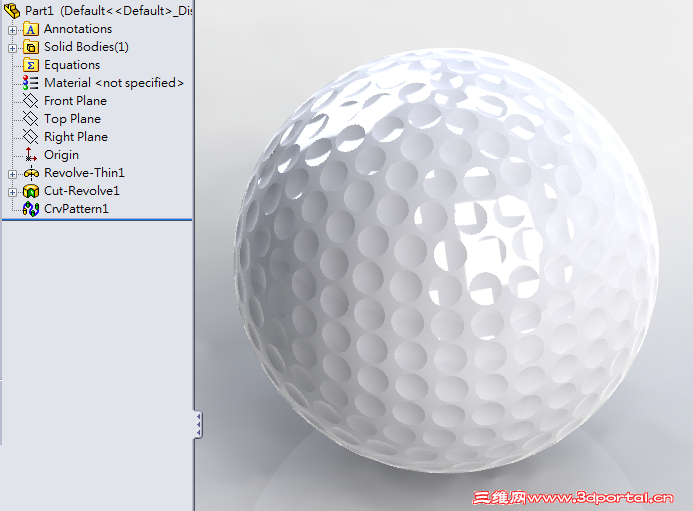Click the Cut-Revolve1 feature icon
Image resolution: width=693 pixels, height=511 pixels.
tap(31, 191)
